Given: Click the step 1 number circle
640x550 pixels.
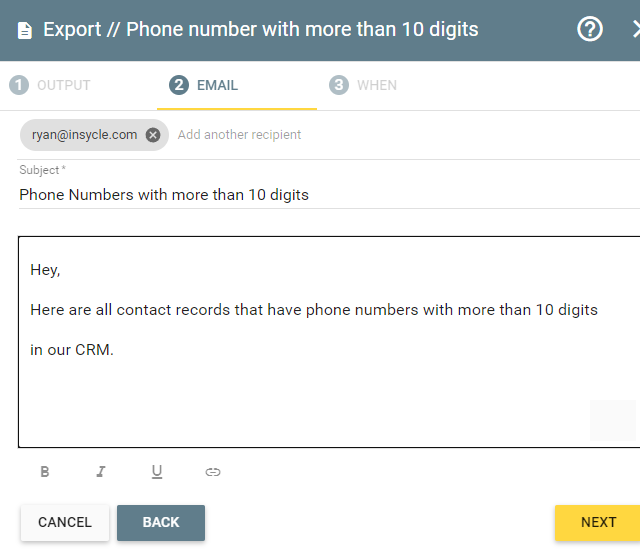Looking at the screenshot, I should pos(19,85).
